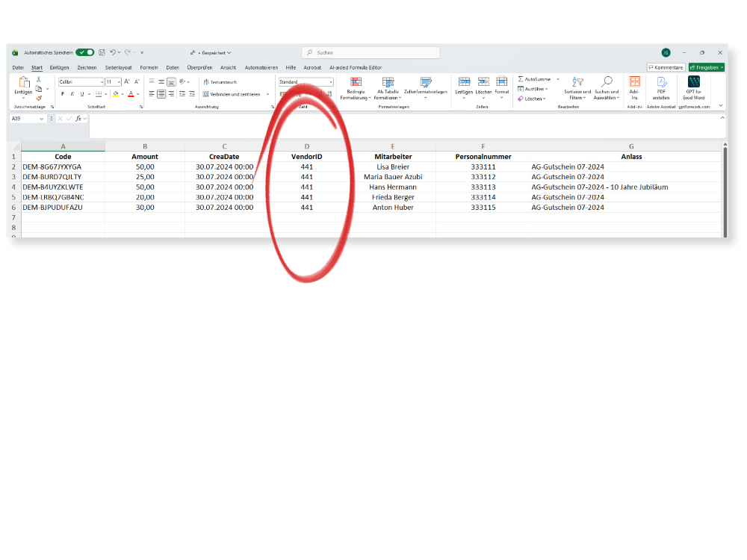Click the AutoSumme sigma icon

(x=521, y=79)
